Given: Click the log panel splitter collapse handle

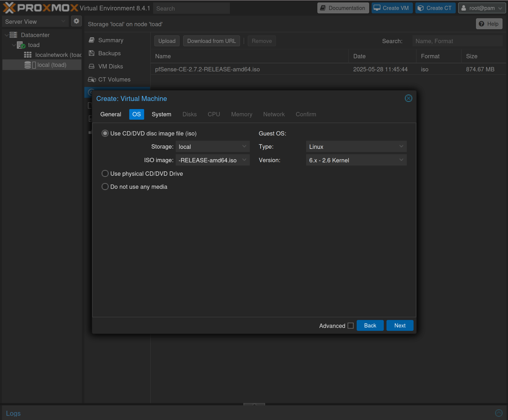Looking at the screenshot, I should click(254, 404).
